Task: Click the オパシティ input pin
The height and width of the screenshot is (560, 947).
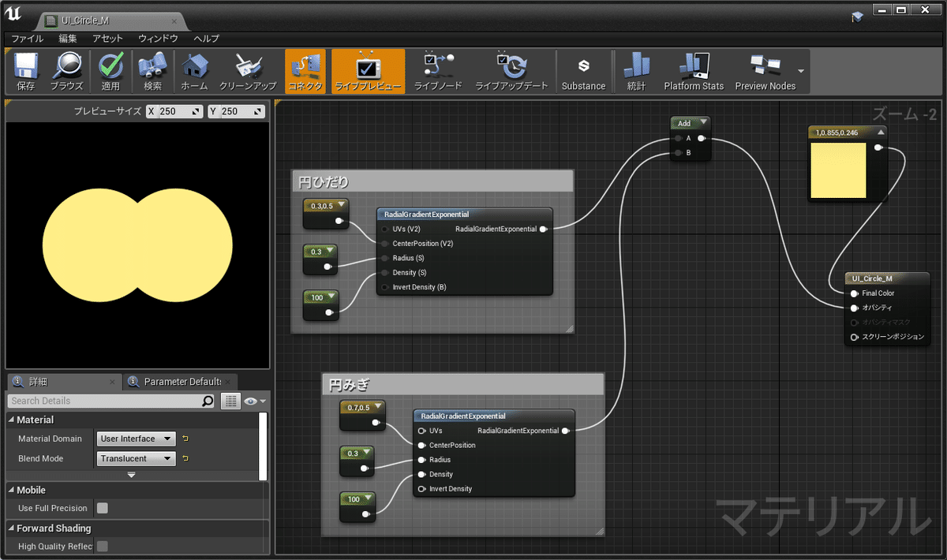Action: tap(854, 308)
